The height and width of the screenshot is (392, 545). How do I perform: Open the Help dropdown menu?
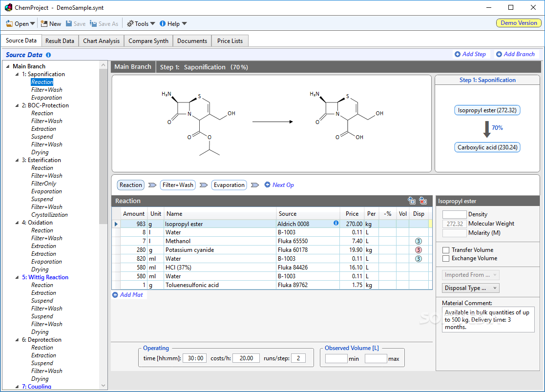173,23
